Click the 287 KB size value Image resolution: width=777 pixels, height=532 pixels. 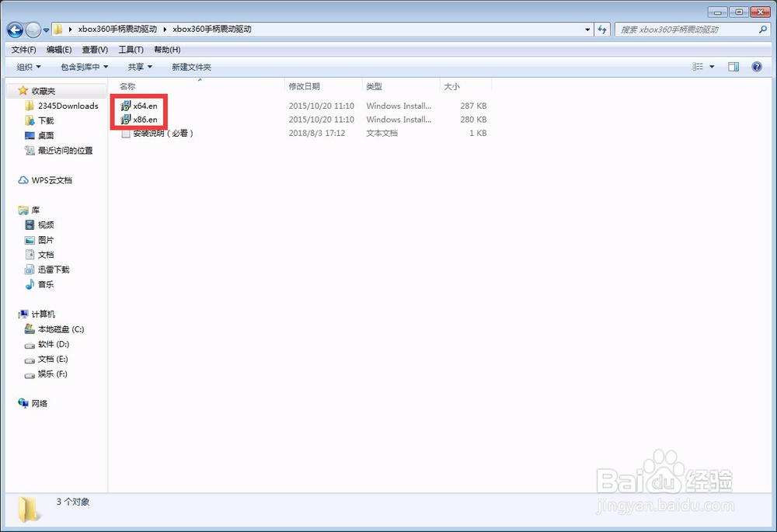point(473,106)
